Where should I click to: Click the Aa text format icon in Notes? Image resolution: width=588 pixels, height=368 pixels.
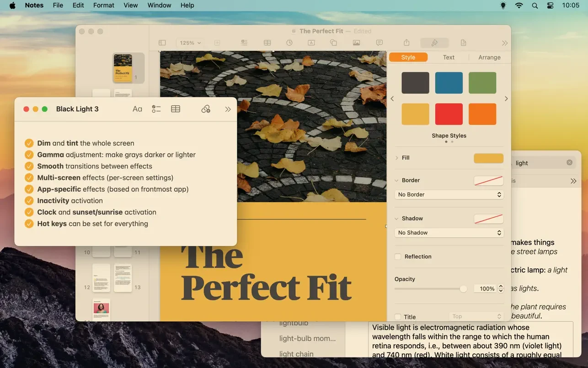(x=137, y=109)
